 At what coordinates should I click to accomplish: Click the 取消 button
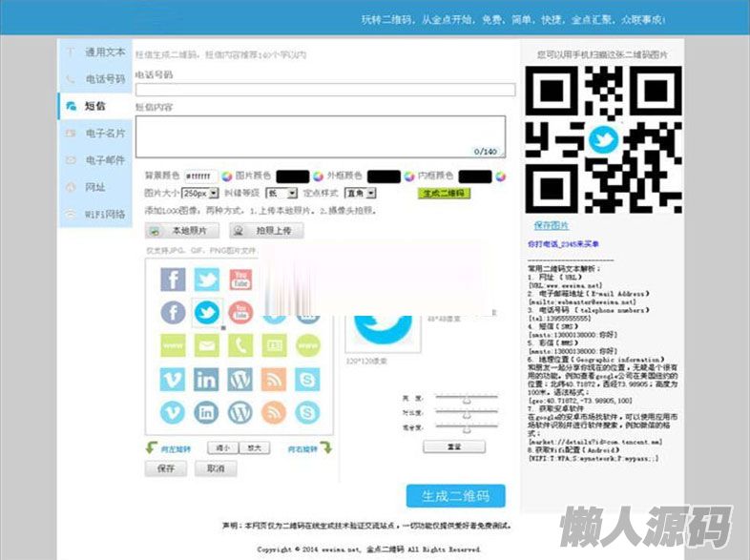pyautogui.click(x=216, y=468)
